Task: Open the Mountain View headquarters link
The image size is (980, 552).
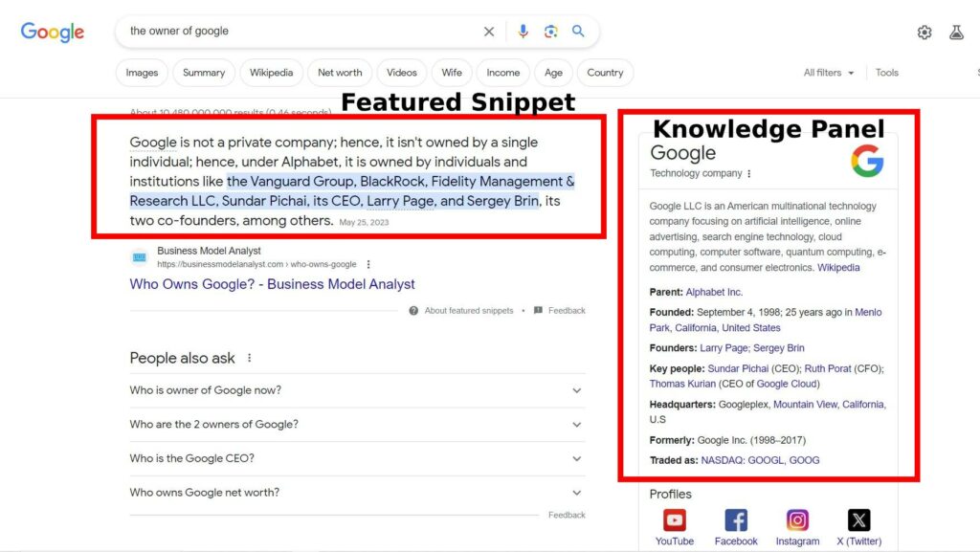Action: tap(805, 404)
